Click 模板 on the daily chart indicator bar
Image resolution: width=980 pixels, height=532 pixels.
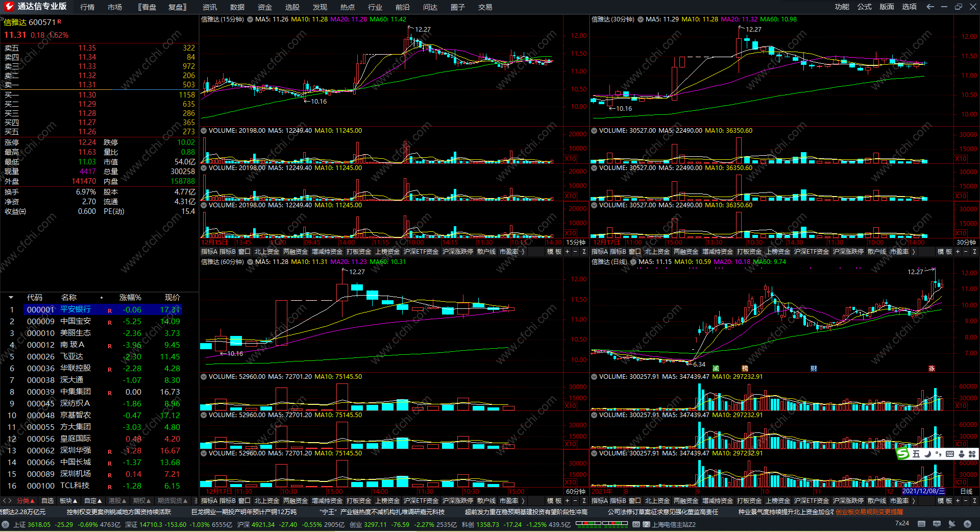(x=945, y=501)
